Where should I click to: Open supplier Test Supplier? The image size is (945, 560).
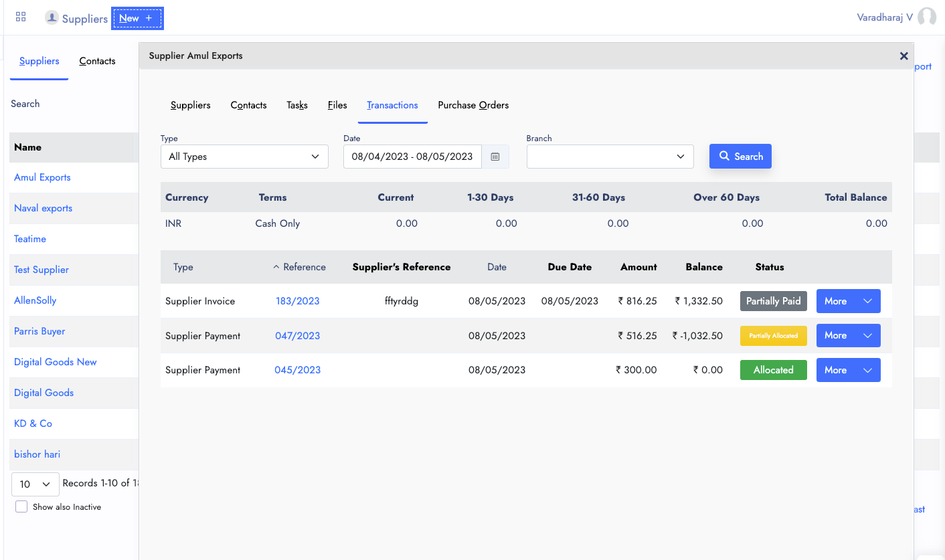coord(41,270)
